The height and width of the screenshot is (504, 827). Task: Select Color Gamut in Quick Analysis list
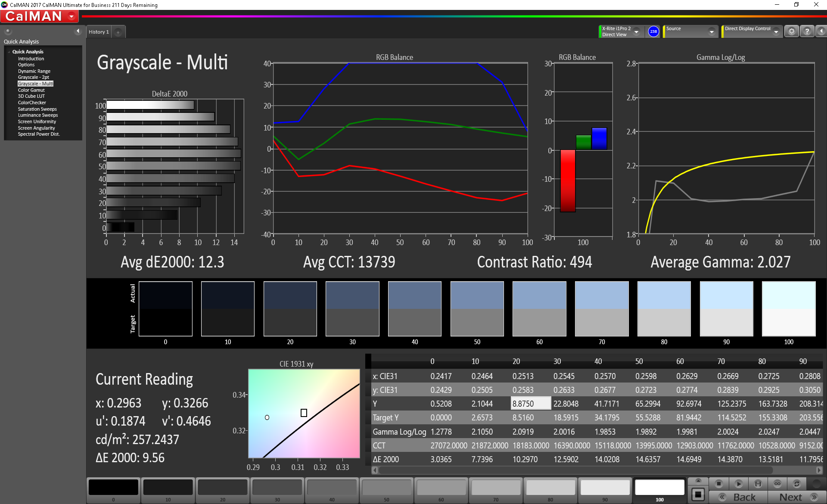click(31, 90)
